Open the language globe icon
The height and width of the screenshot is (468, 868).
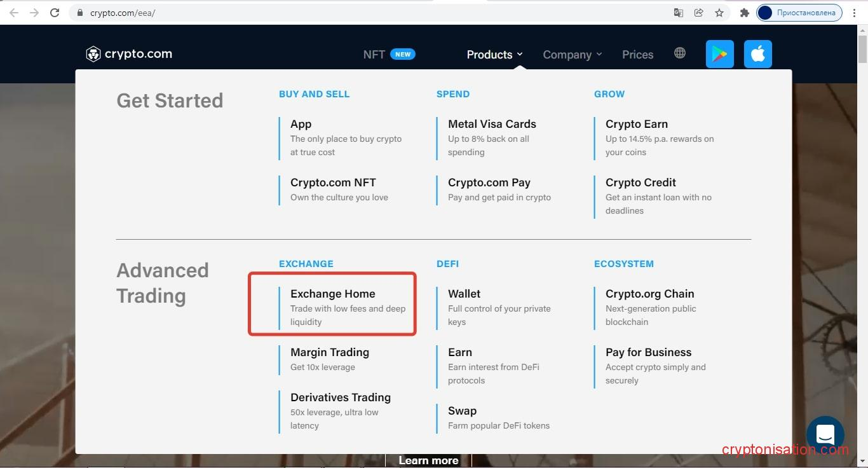[680, 53]
